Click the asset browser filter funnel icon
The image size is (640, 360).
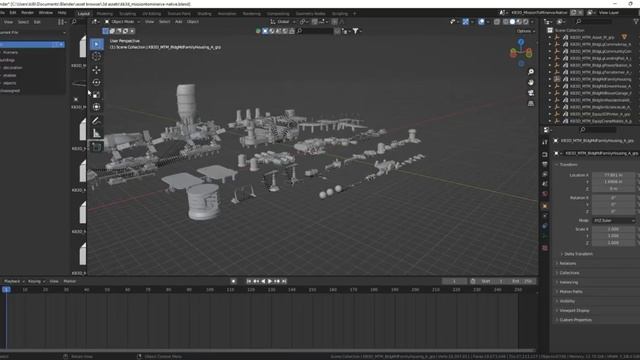point(356,31)
